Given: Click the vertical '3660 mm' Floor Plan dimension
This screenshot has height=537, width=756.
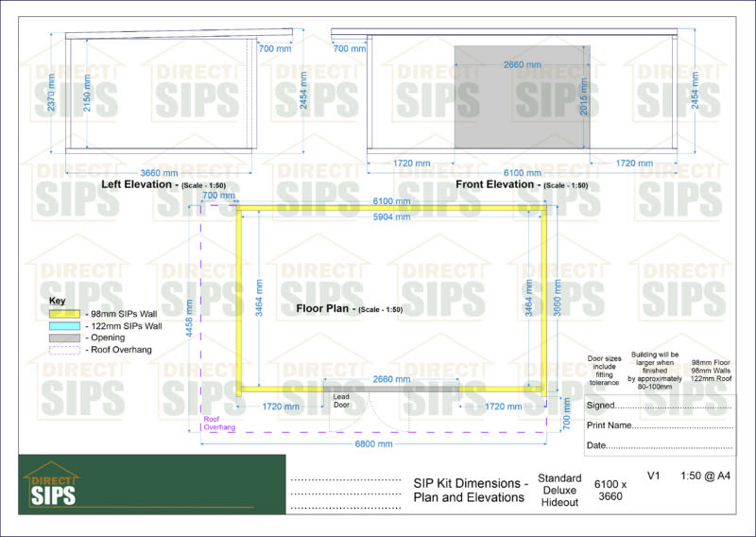Looking at the screenshot, I should pos(558,298).
